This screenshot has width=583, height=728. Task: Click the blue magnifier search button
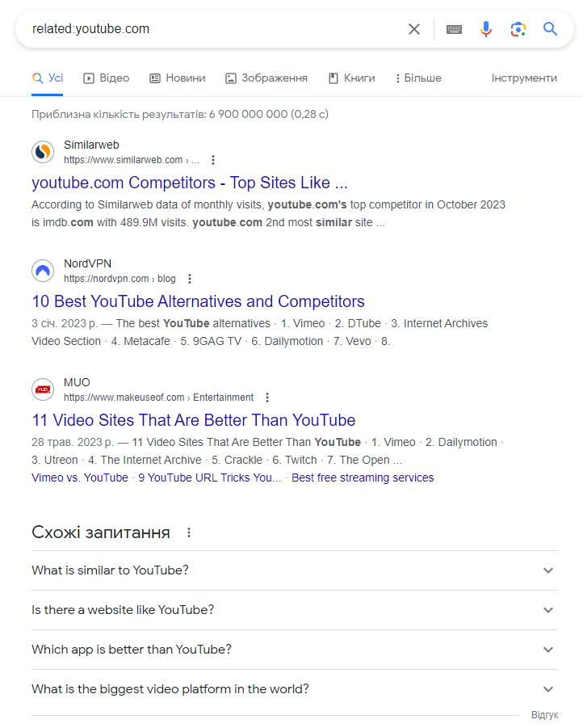(551, 29)
